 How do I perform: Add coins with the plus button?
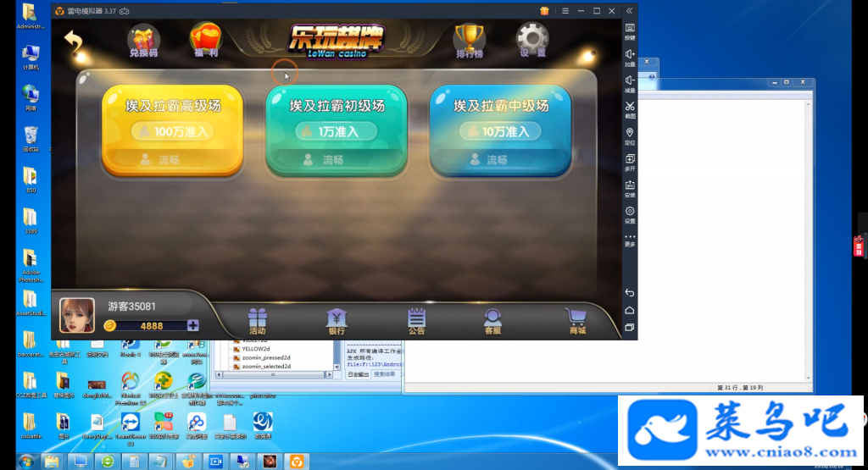pyautogui.click(x=192, y=326)
